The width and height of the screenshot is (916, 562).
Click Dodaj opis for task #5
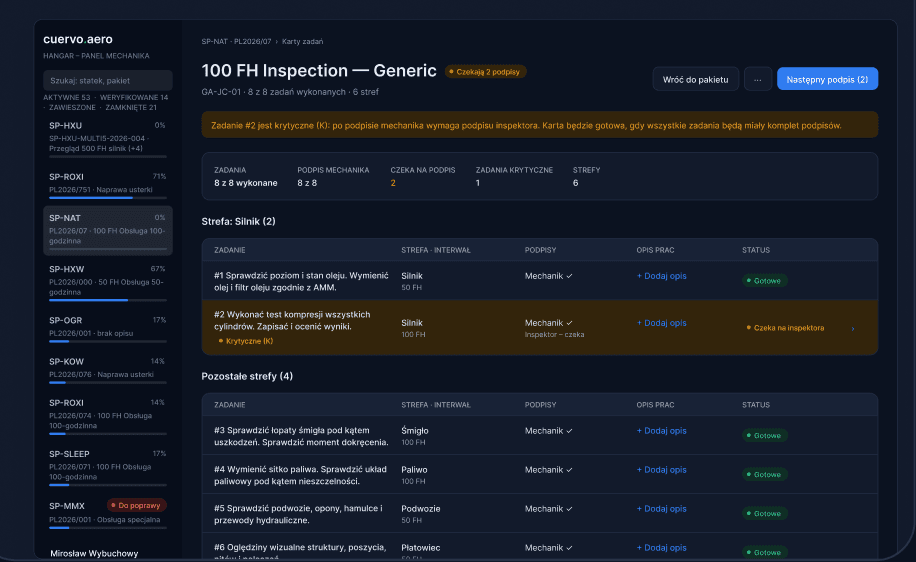point(661,509)
